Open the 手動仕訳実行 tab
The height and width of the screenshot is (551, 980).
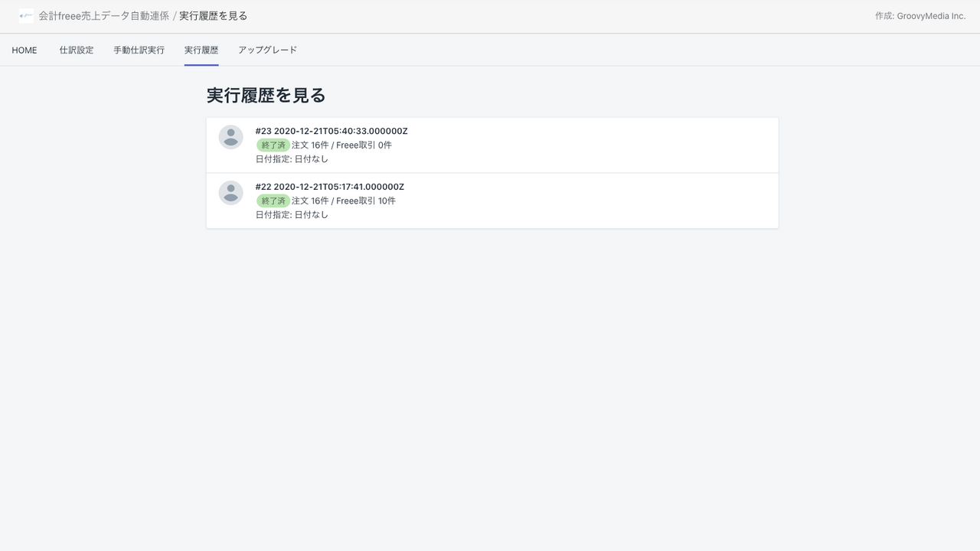[x=139, y=51]
